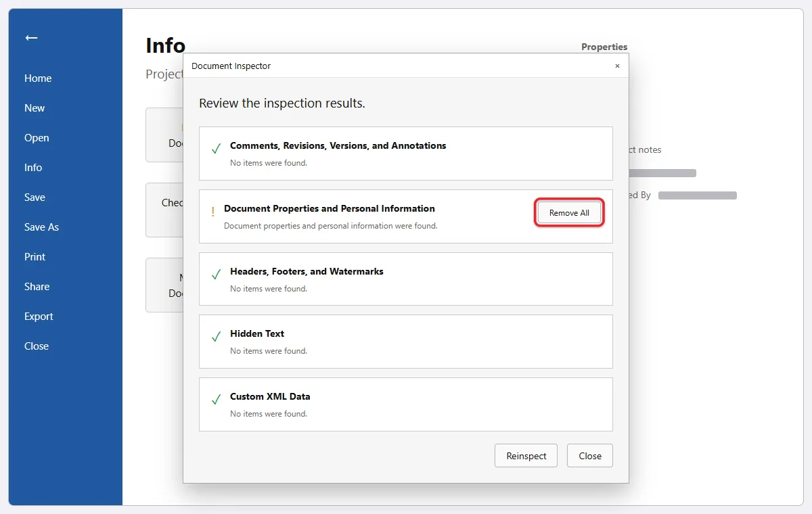
Task: Click the checkmark beside Custom XML Data
Action: [x=217, y=399]
